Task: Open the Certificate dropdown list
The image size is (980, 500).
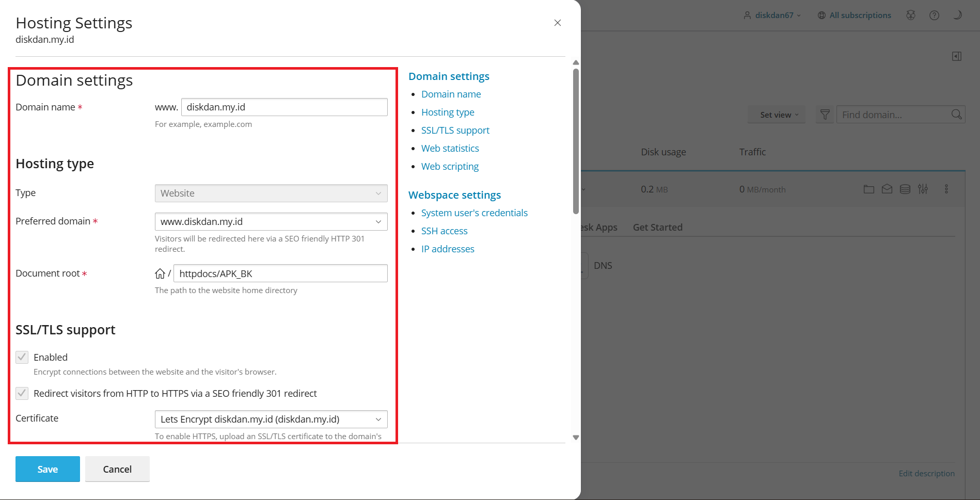Action: click(271, 419)
